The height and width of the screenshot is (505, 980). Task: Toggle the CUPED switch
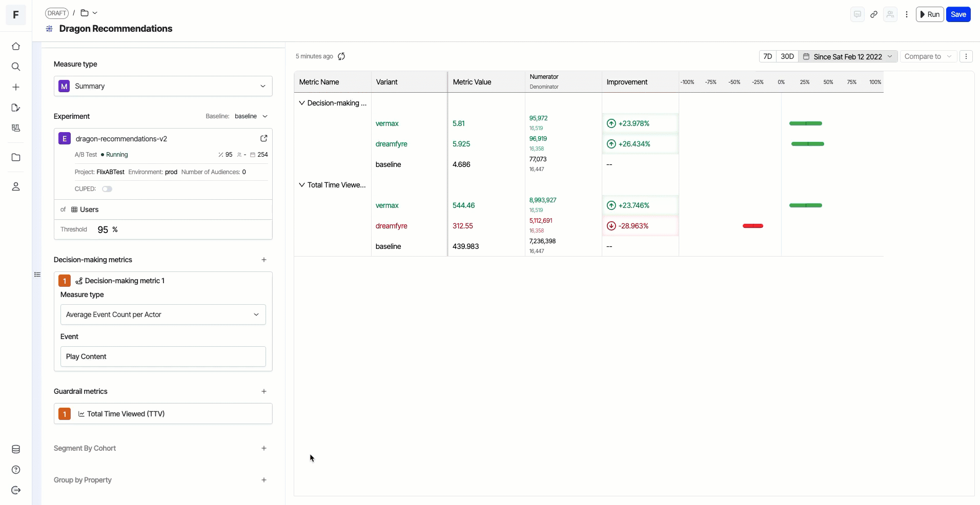[107, 189]
